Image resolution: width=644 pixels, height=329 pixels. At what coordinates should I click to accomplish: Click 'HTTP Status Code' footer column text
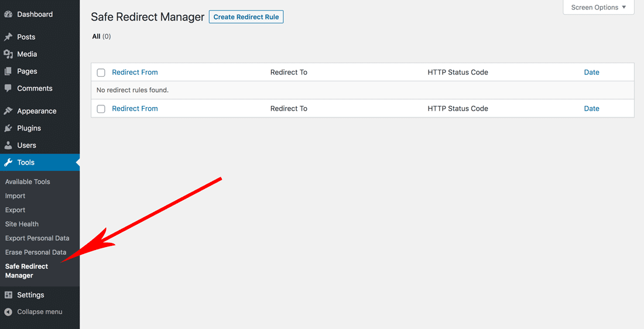coord(458,108)
